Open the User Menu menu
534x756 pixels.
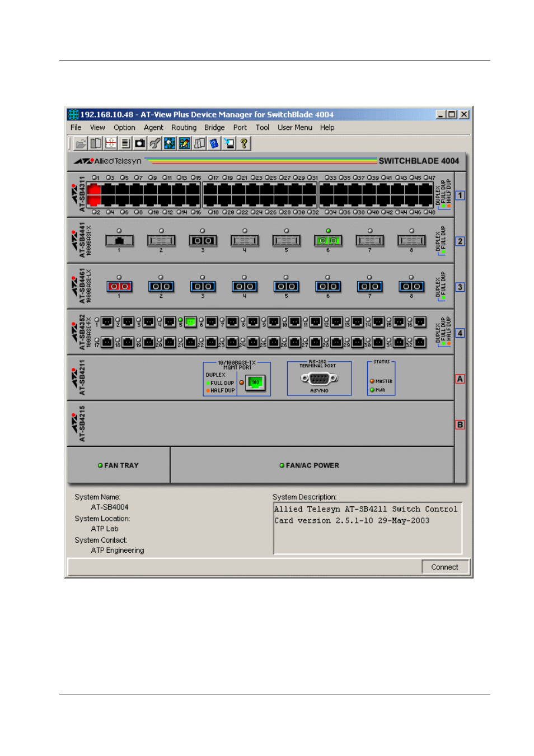pos(295,128)
